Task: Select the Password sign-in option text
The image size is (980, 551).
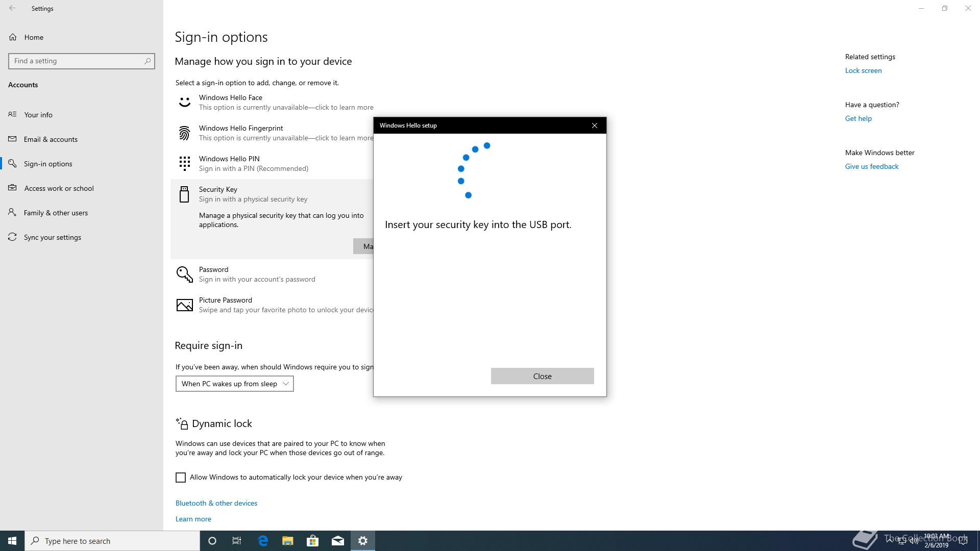Action: (213, 269)
